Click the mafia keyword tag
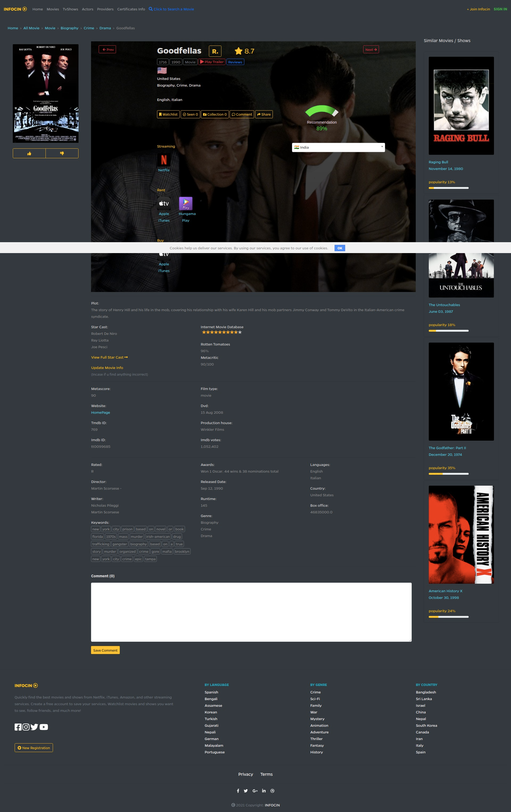Screen dimensions: 511x812 point(167,551)
